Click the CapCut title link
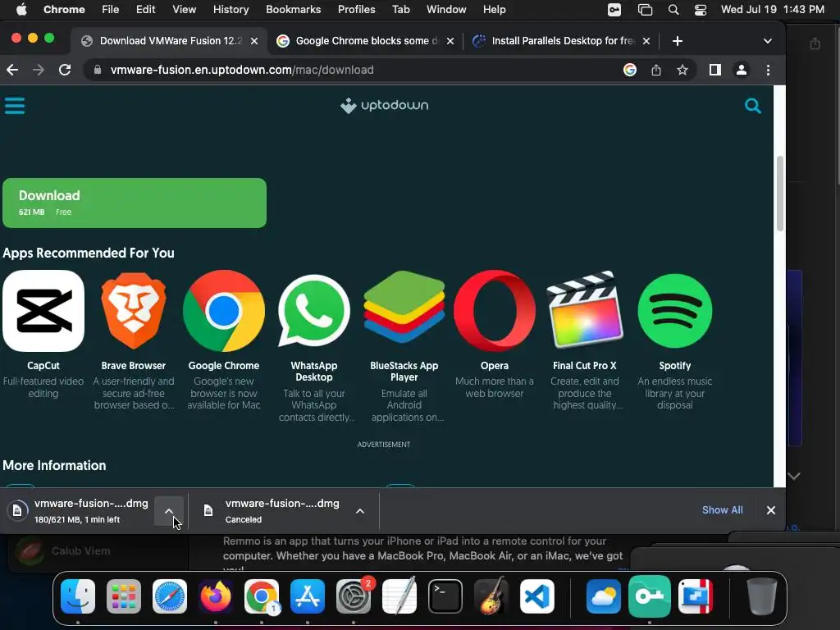Viewport: 840px width, 630px height. click(x=43, y=365)
